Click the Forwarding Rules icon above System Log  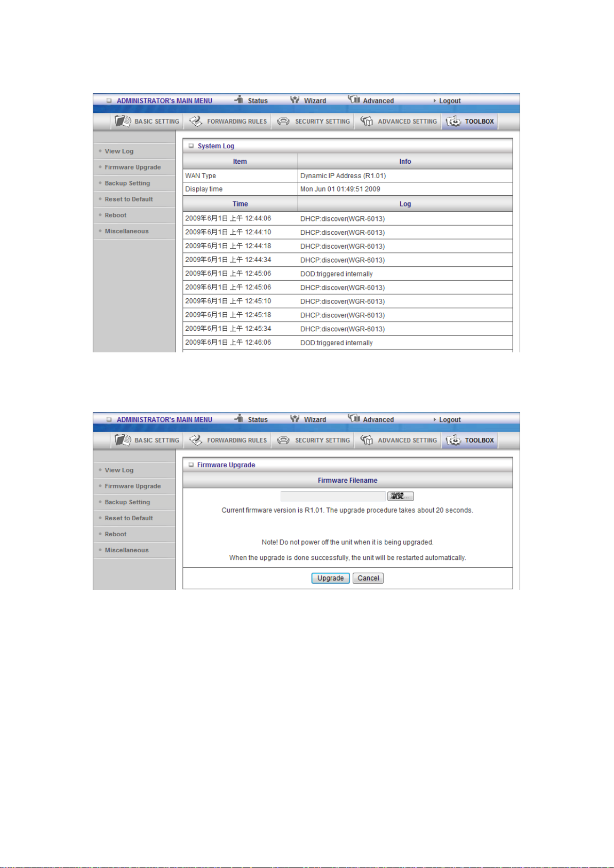(196, 122)
